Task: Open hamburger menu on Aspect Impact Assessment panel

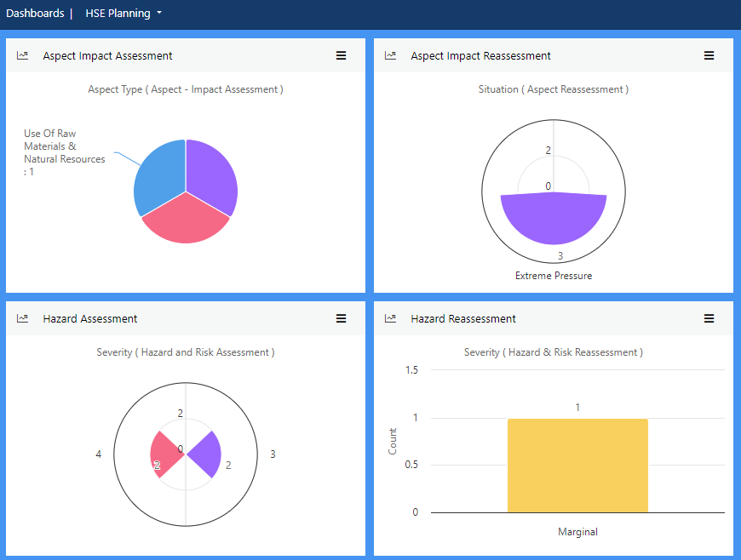Action: [342, 55]
